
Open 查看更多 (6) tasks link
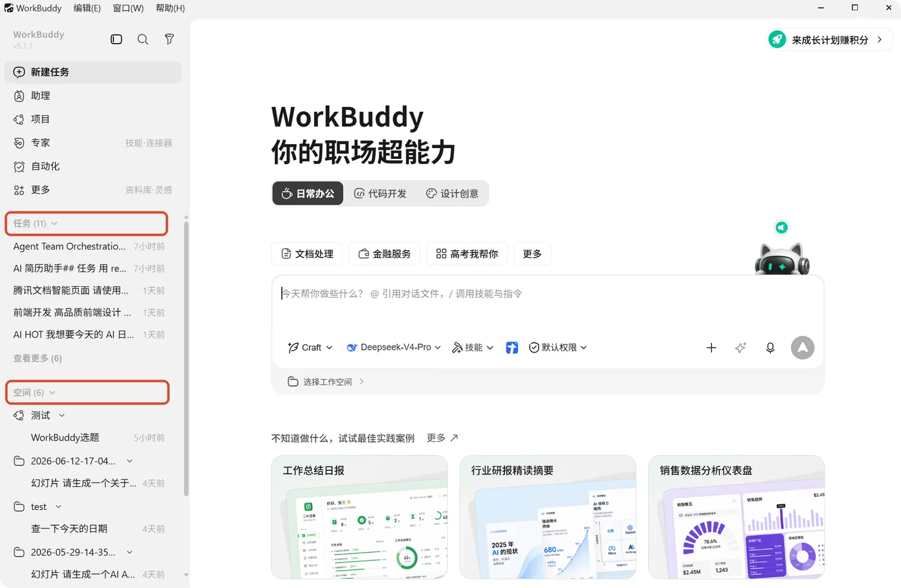click(x=37, y=358)
